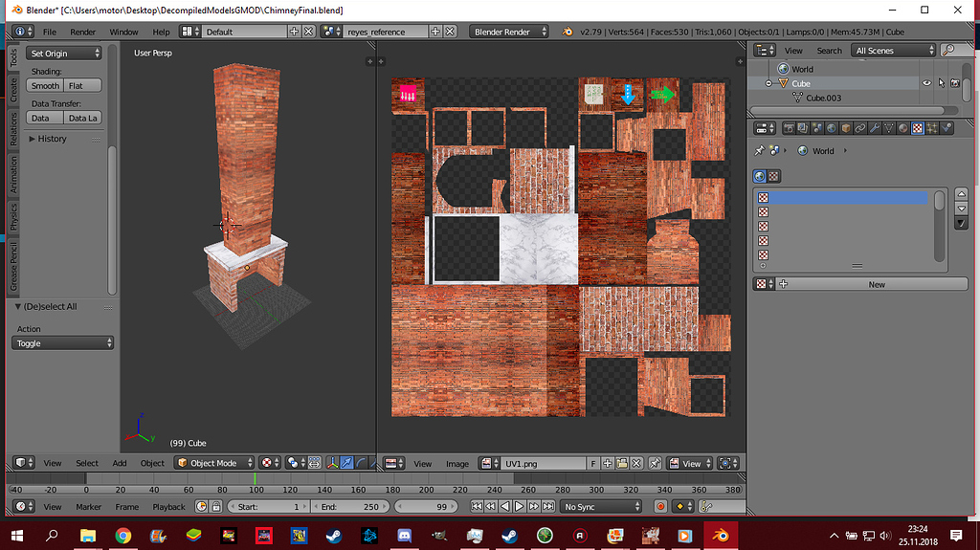Play the animation in reverse

[x=505, y=506]
